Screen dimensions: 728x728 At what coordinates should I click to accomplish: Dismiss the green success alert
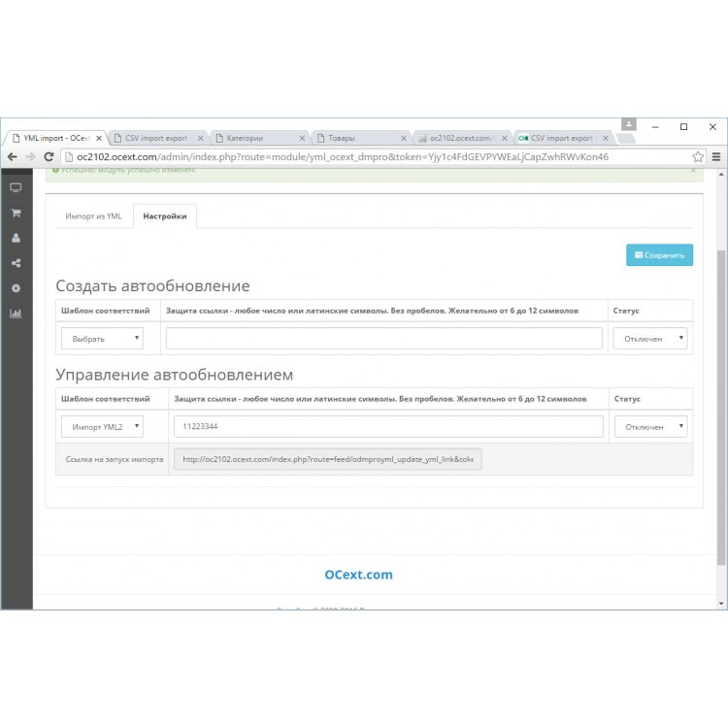click(693, 171)
